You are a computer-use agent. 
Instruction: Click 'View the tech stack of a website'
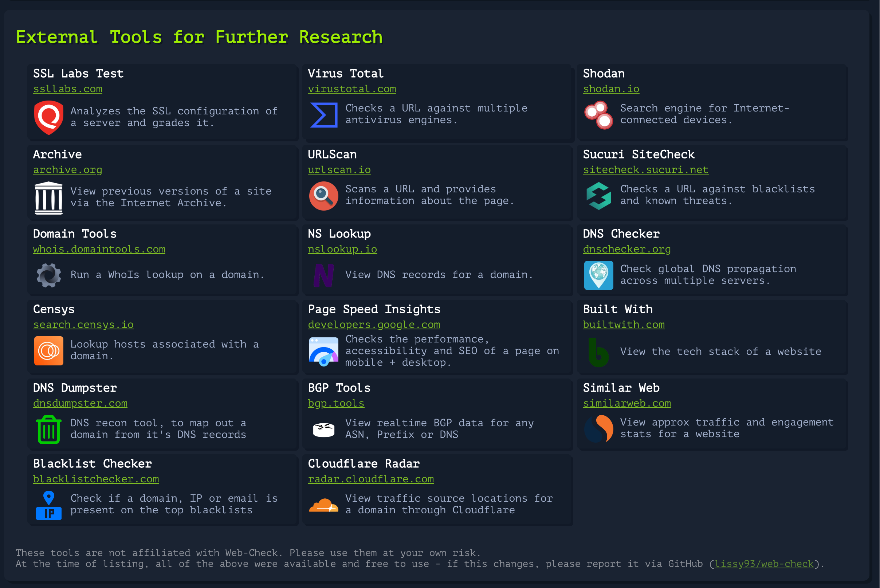[721, 352]
